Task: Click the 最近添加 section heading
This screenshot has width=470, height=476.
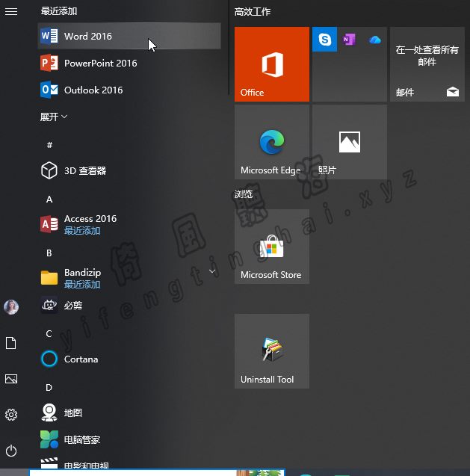Action: [59, 11]
